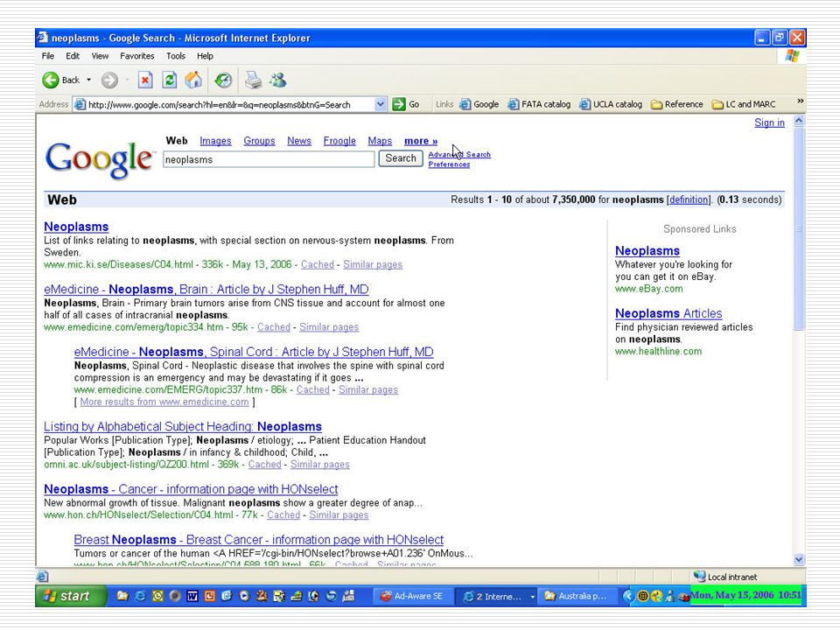Stop loading with the red X icon
This screenshot has height=630, width=840.
tap(145, 80)
